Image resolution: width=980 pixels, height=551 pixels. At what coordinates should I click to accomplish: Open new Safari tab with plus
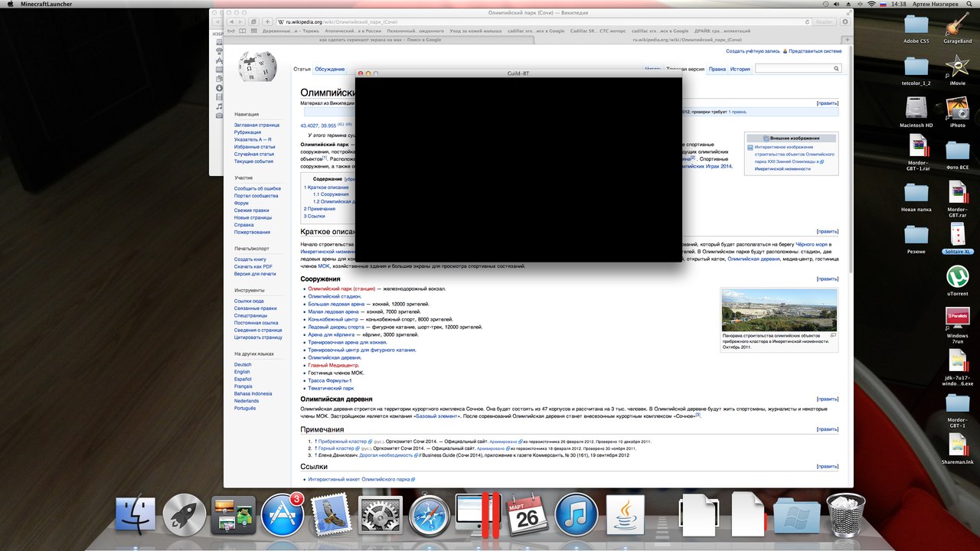click(847, 39)
